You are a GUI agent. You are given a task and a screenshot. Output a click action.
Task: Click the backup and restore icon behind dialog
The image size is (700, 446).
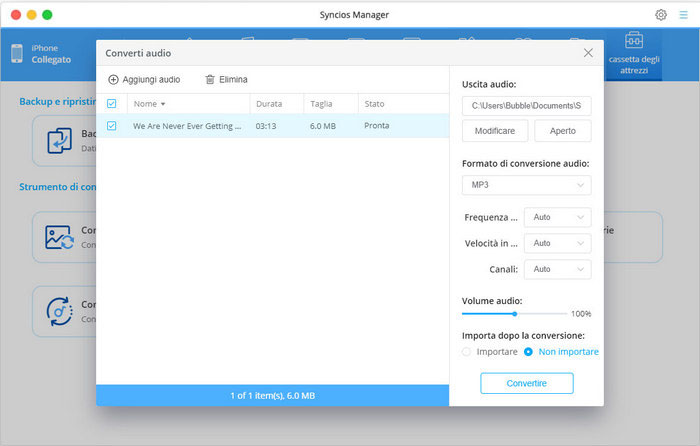click(60, 141)
